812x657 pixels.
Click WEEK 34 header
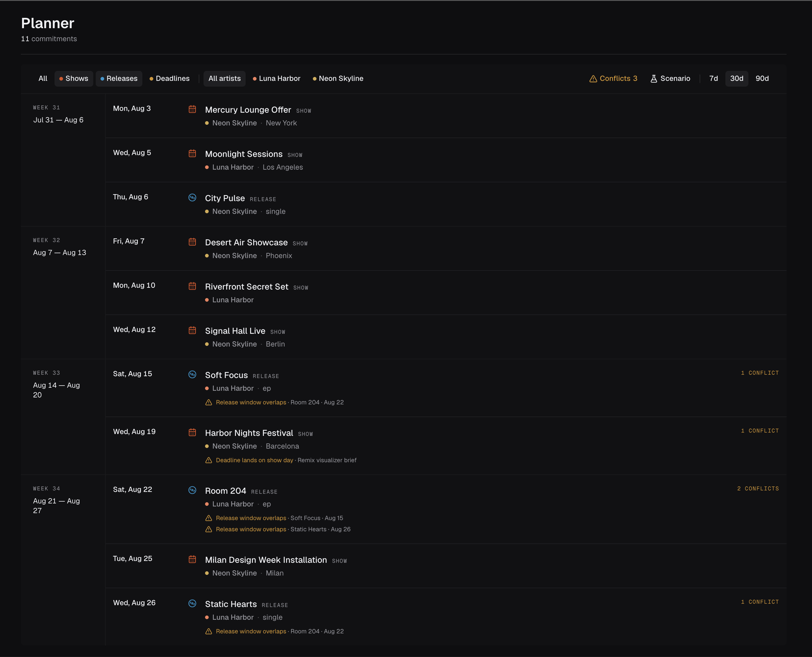[47, 489]
